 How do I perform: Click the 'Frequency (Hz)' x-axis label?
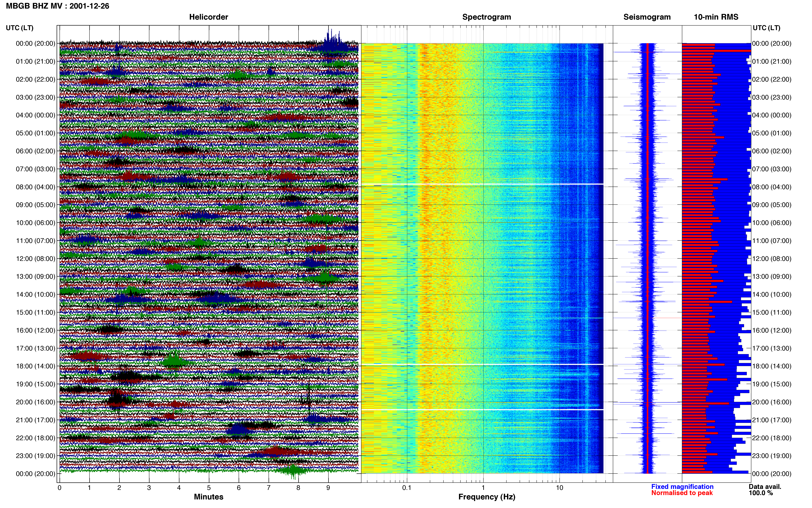pos(487,497)
